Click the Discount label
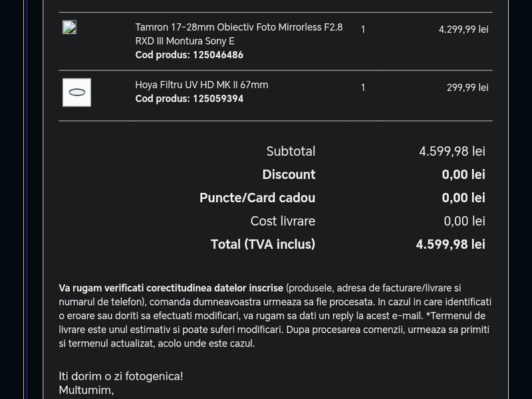Image resolution: width=532 pixels, height=399 pixels. pyautogui.click(x=289, y=175)
